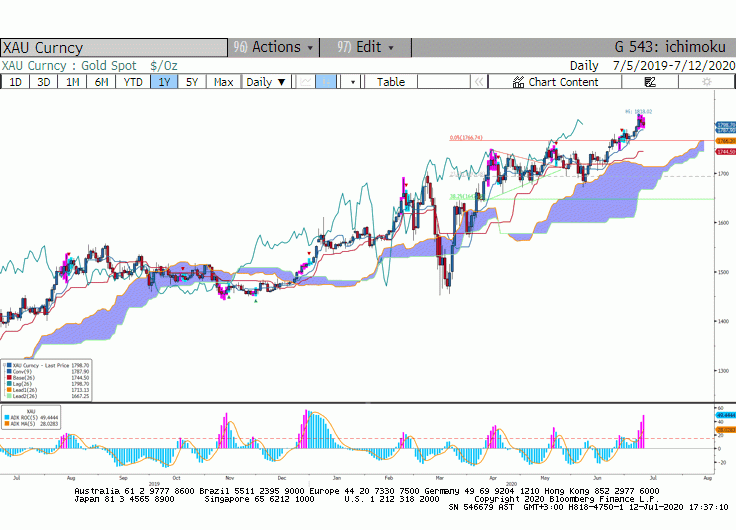Open the Table view

(x=391, y=82)
